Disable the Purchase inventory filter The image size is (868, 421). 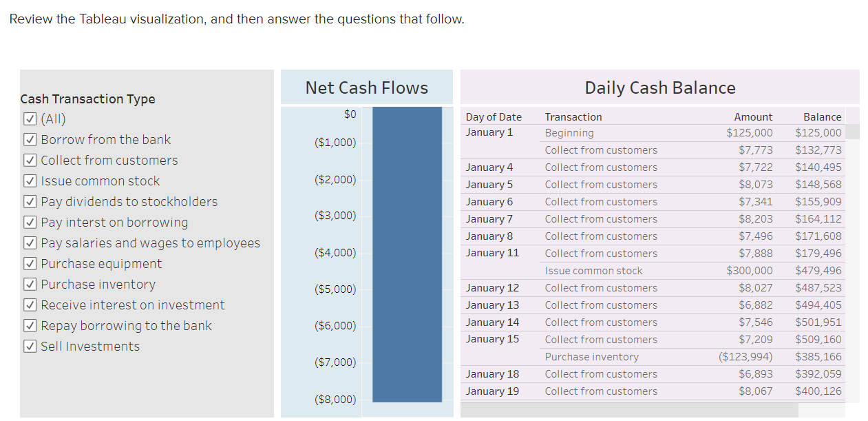(x=30, y=284)
